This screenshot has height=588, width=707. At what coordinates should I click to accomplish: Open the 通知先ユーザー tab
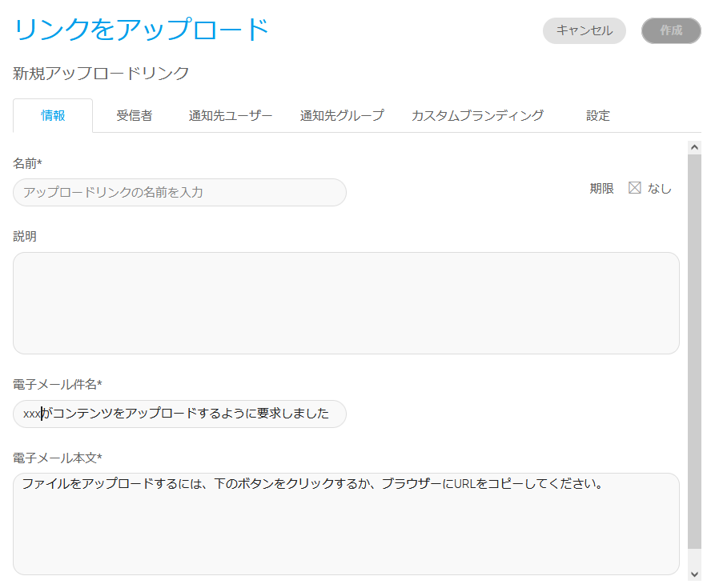(x=231, y=115)
